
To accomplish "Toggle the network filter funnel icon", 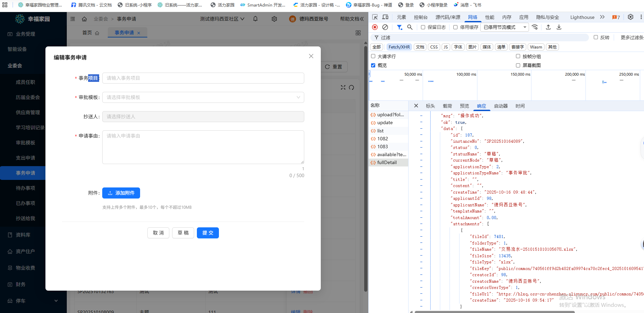I will tap(399, 27).
